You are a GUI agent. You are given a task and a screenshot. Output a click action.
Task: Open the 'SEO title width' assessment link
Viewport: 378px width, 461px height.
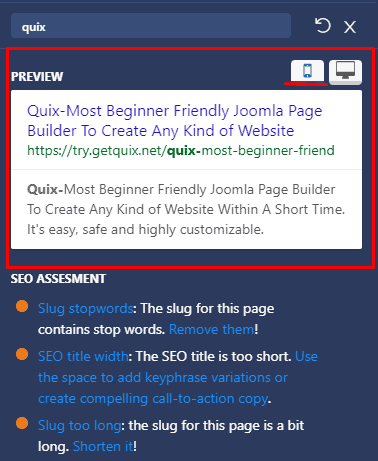coord(83,356)
